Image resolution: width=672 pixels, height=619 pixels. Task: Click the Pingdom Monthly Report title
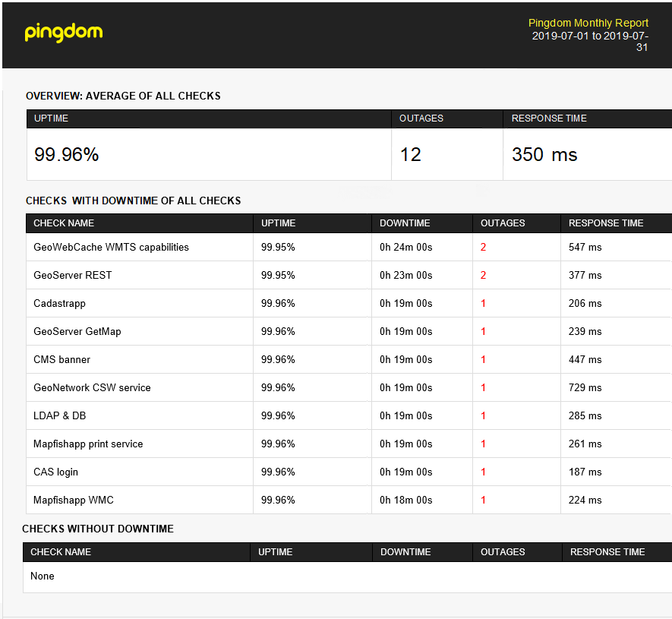click(588, 23)
